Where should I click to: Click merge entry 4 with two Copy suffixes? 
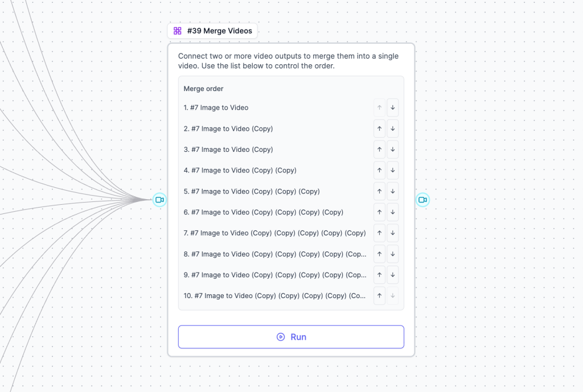point(240,170)
